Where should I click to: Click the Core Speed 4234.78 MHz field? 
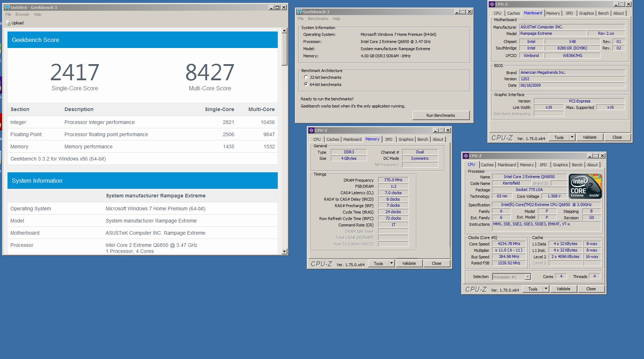[509, 244]
